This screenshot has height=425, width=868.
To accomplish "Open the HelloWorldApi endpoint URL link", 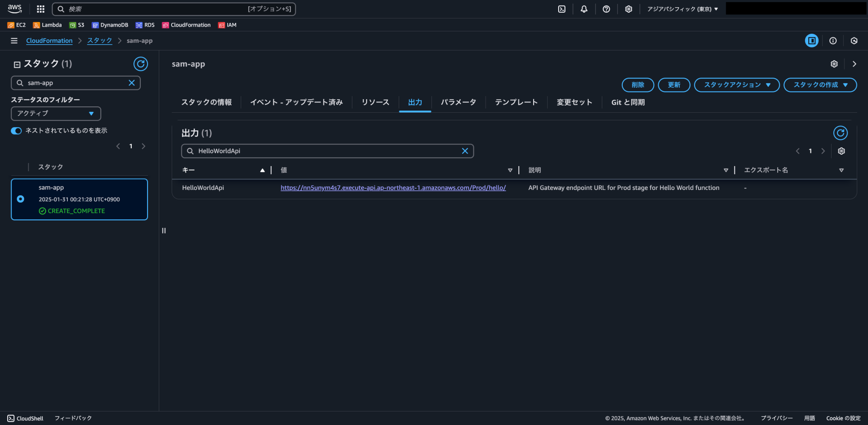I will pyautogui.click(x=392, y=187).
